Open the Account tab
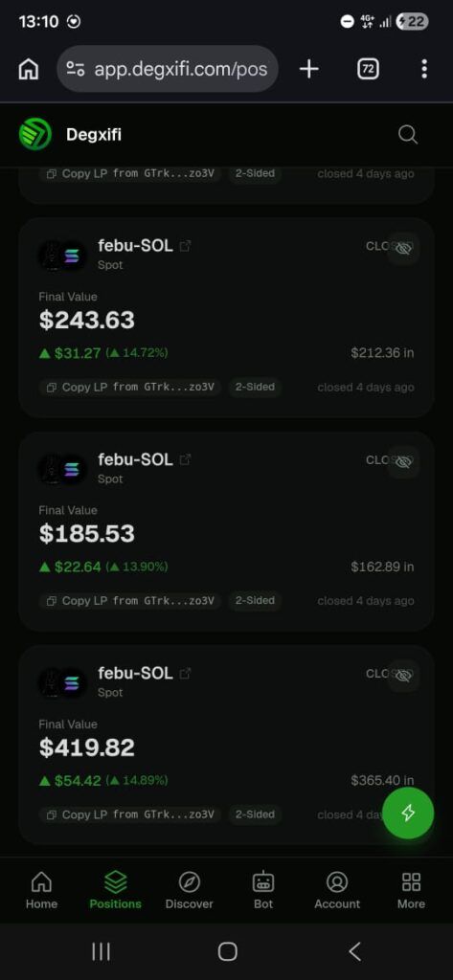The height and width of the screenshot is (980, 453). click(x=337, y=890)
